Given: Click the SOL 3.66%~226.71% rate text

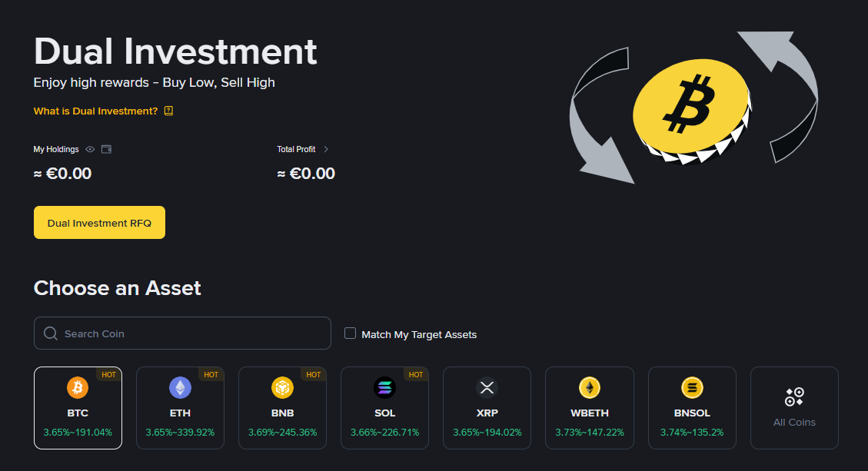Looking at the screenshot, I should coord(384,433).
